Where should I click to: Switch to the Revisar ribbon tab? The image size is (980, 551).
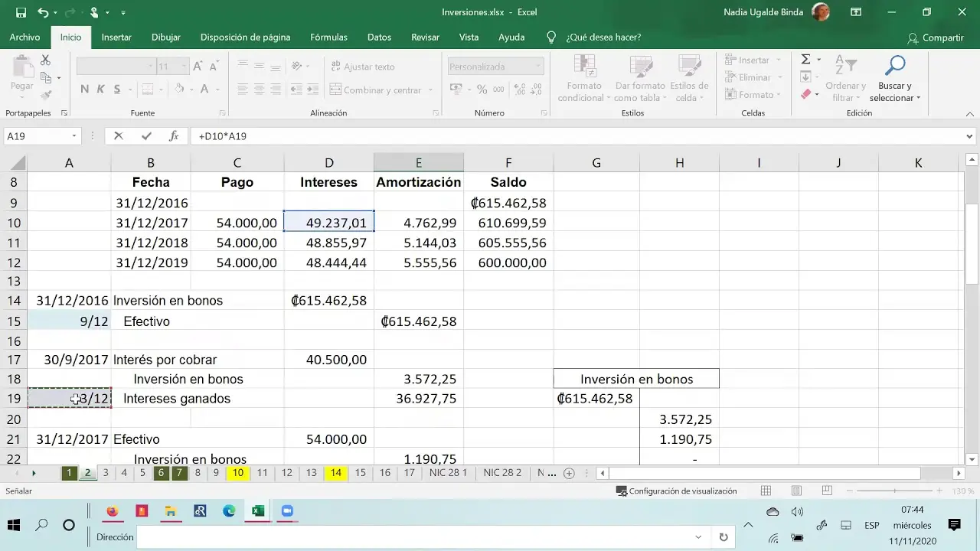(x=425, y=37)
